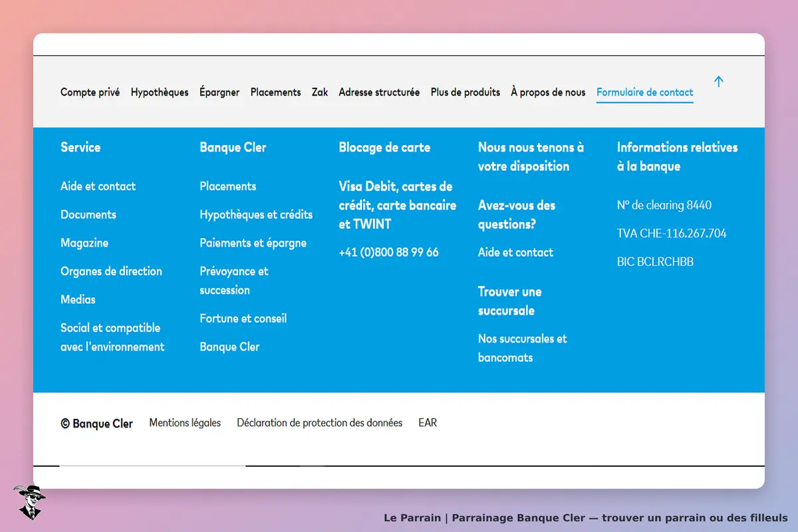Click phone number +41 (0)800 88 99 66
Viewport: 798px width, 532px height.
389,252
